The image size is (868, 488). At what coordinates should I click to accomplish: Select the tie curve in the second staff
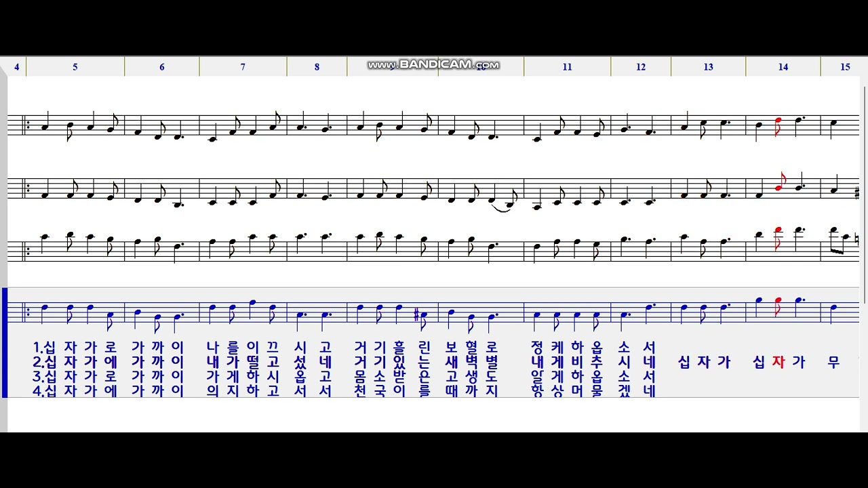(501, 208)
